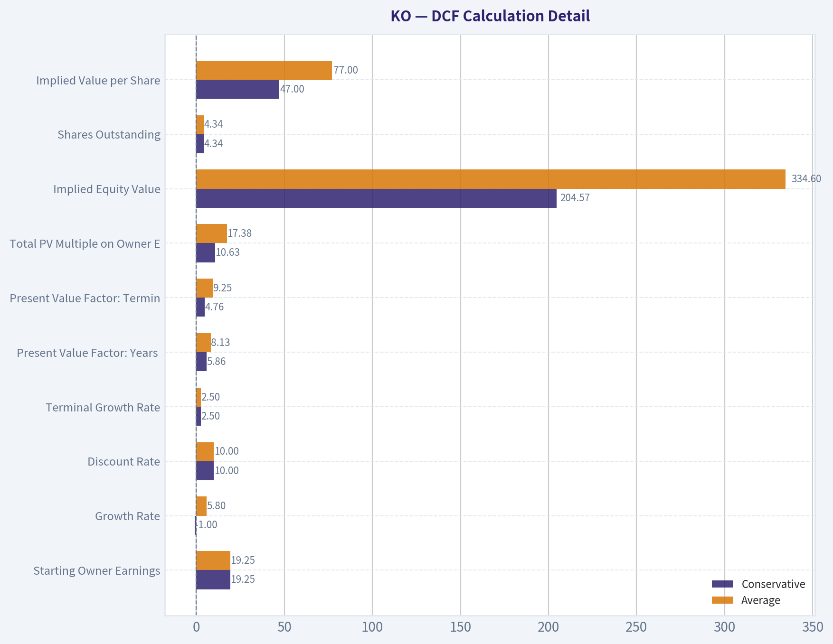Screen dimensions: 833x644
Task: Click the chart title KO — DCF Calculation Detail
Action: pos(490,16)
